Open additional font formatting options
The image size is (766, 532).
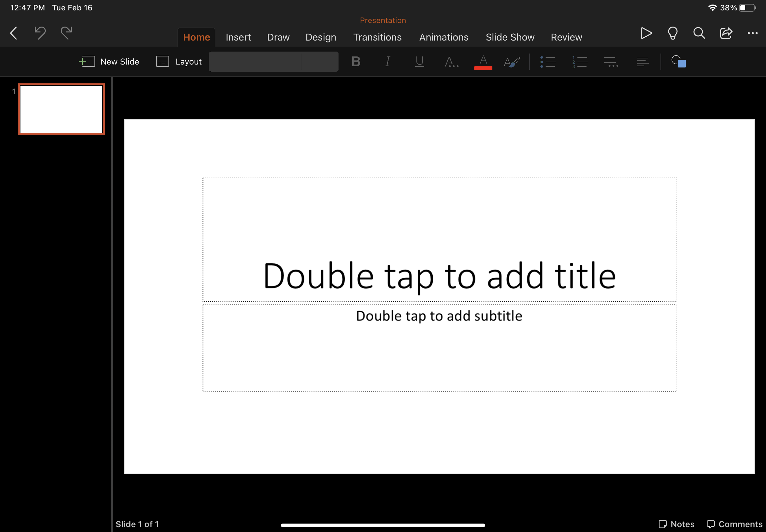pyautogui.click(x=451, y=61)
